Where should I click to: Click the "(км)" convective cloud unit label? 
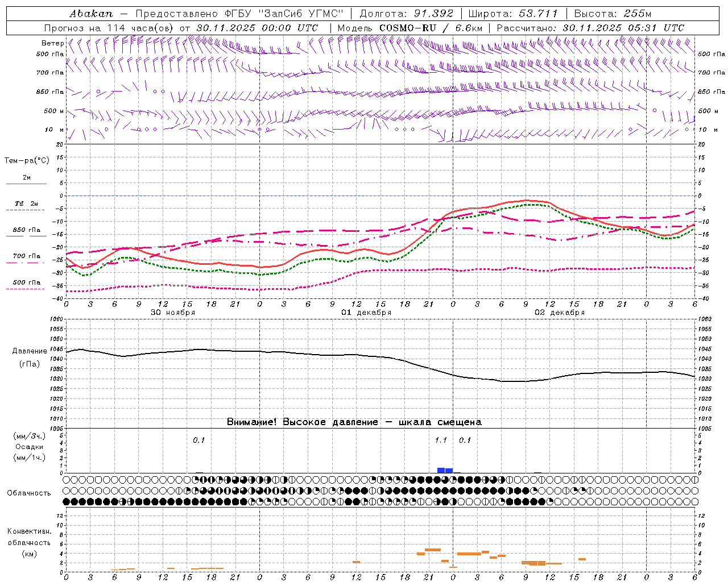(x=29, y=554)
